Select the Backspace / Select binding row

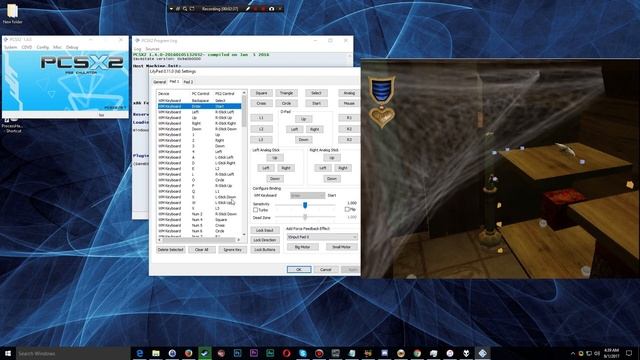pyautogui.click(x=199, y=100)
